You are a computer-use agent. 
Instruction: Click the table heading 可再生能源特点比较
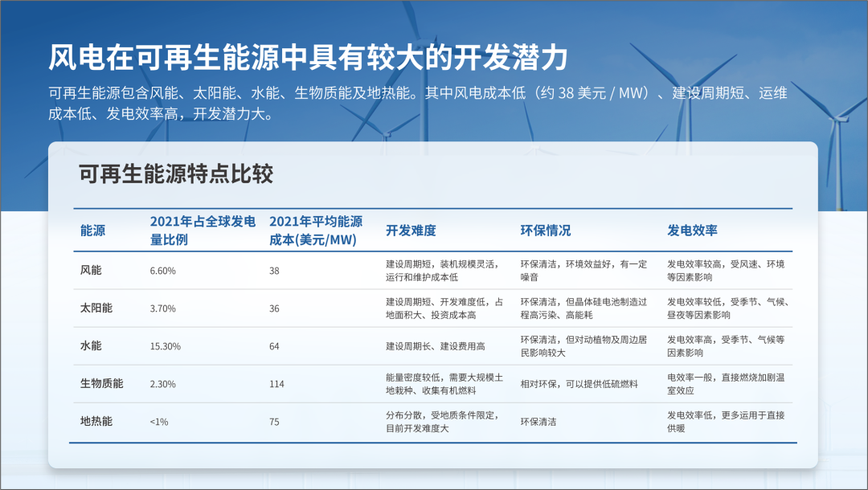pos(175,174)
